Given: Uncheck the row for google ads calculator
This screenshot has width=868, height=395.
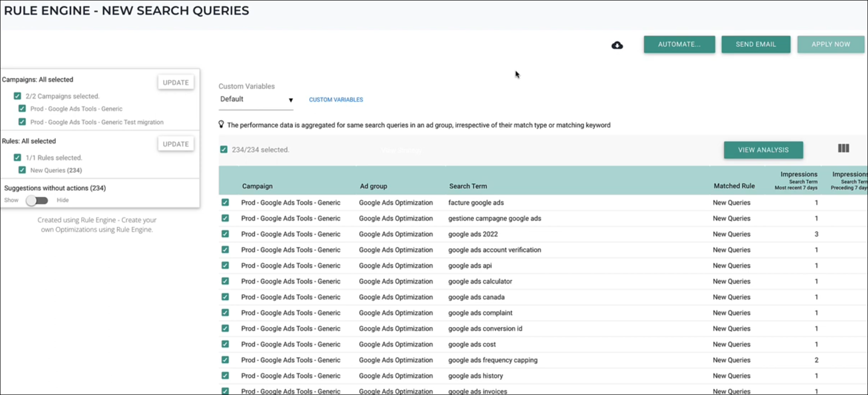Looking at the screenshot, I should point(225,281).
